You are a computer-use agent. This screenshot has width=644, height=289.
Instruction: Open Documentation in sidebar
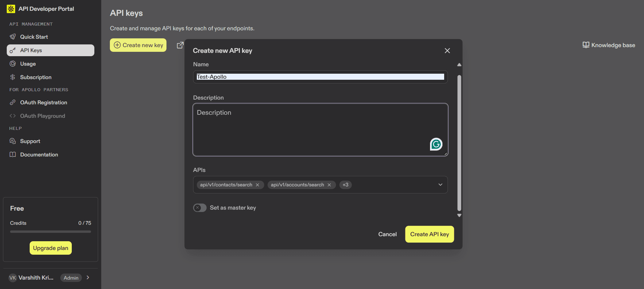click(x=51, y=154)
